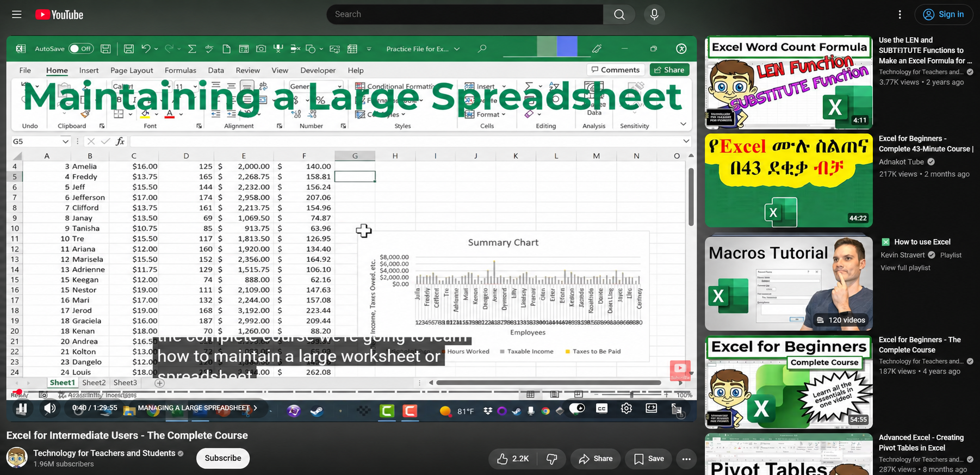Click the AutoSum sigma in the quick access toolbar

tap(192, 49)
